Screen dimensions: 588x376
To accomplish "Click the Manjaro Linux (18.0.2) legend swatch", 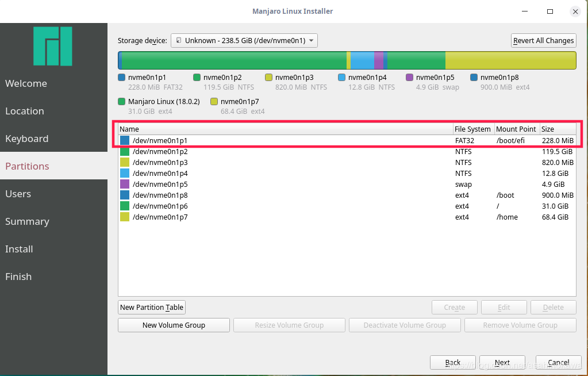I will 121,101.
